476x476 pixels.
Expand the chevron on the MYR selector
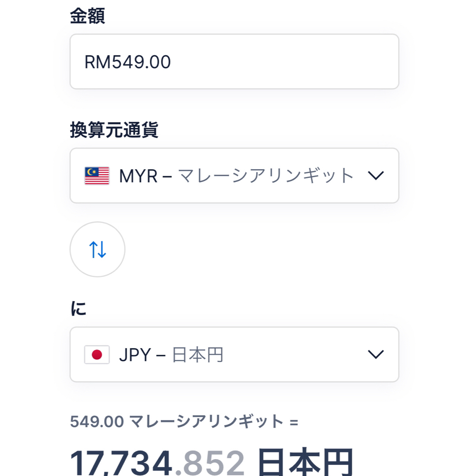pos(376,175)
